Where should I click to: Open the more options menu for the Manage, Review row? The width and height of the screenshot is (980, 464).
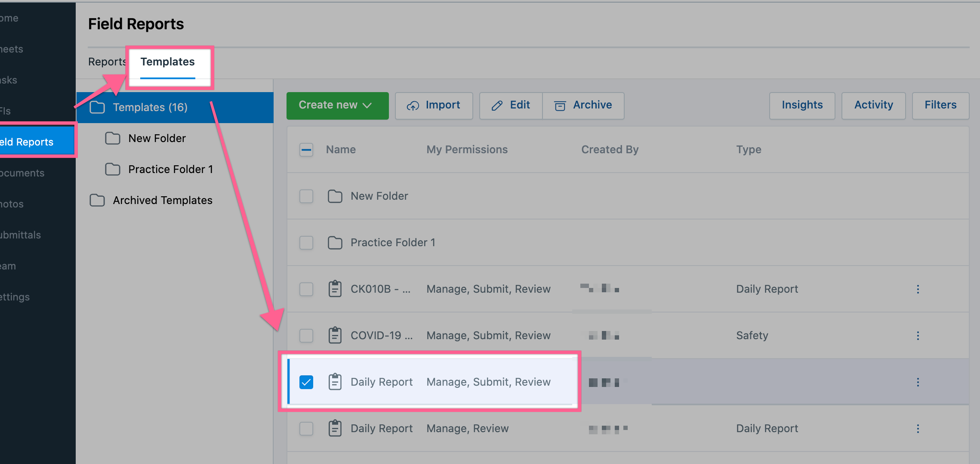(918, 429)
